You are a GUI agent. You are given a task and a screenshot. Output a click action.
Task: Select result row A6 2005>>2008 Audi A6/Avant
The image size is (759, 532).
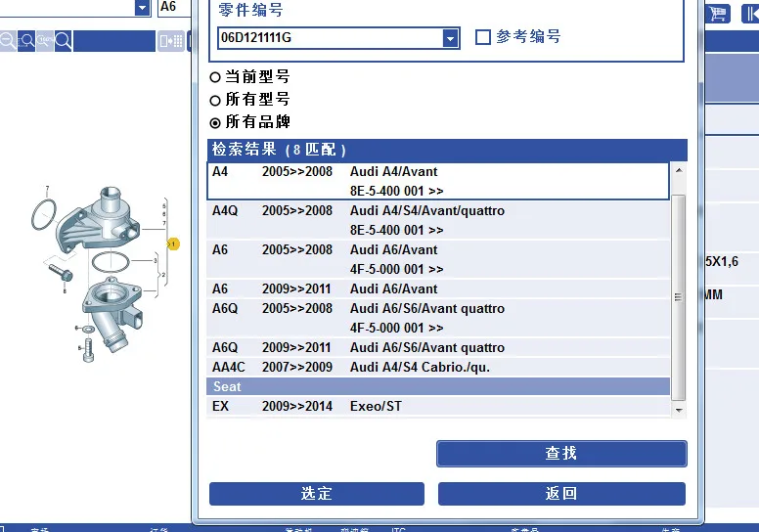438,259
